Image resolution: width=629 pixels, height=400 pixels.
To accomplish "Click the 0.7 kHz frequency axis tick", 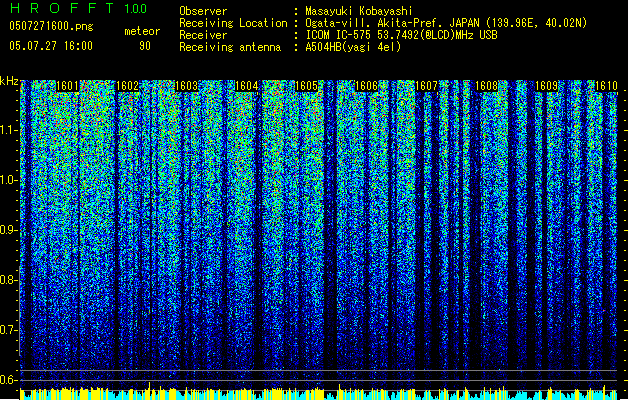I will tap(8, 330).
